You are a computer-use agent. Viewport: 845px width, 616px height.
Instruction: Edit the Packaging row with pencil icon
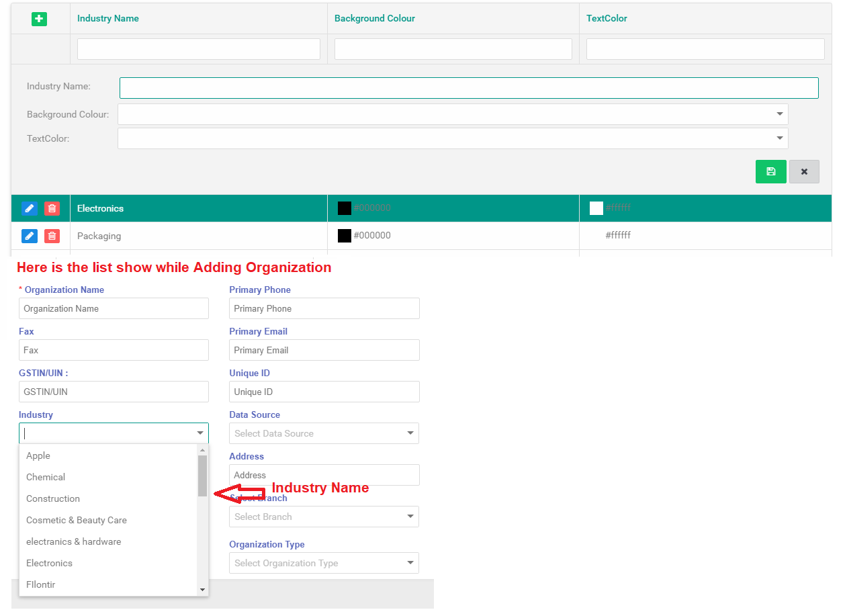[29, 236]
